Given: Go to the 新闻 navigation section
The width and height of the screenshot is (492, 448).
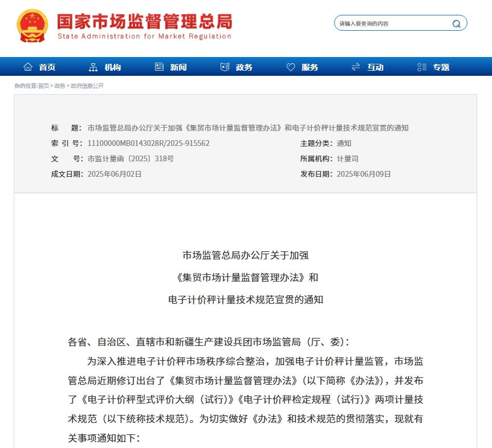Looking at the screenshot, I should tap(178, 67).
